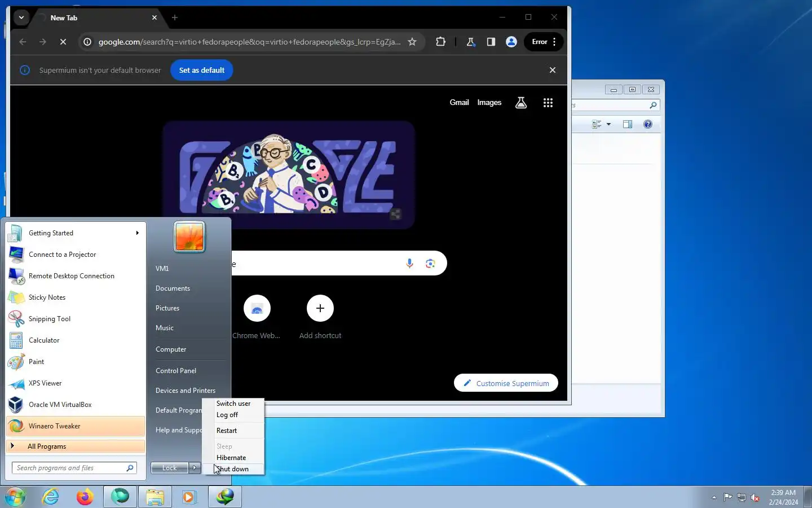Click the Windows Start orb
Image resolution: width=812 pixels, height=508 pixels.
15,497
